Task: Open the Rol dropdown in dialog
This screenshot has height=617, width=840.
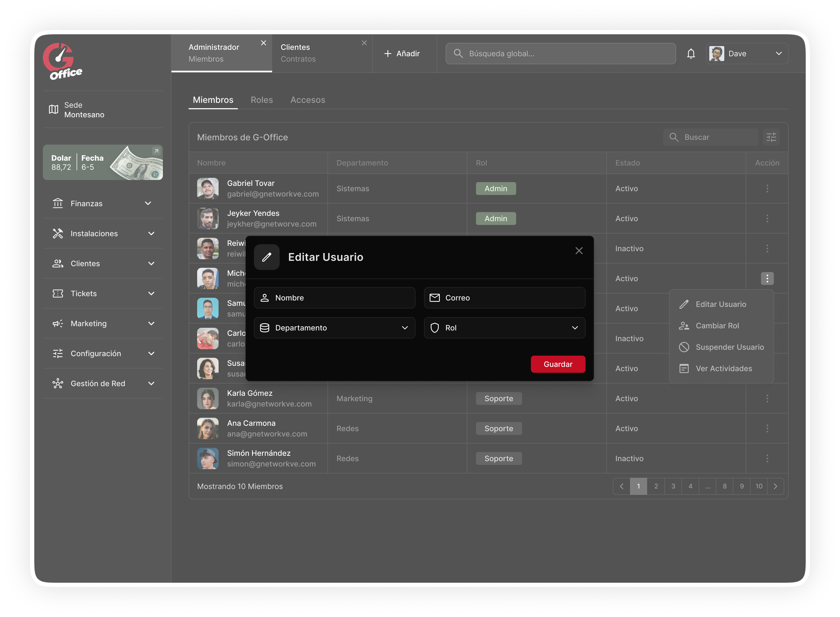Action: tap(504, 328)
